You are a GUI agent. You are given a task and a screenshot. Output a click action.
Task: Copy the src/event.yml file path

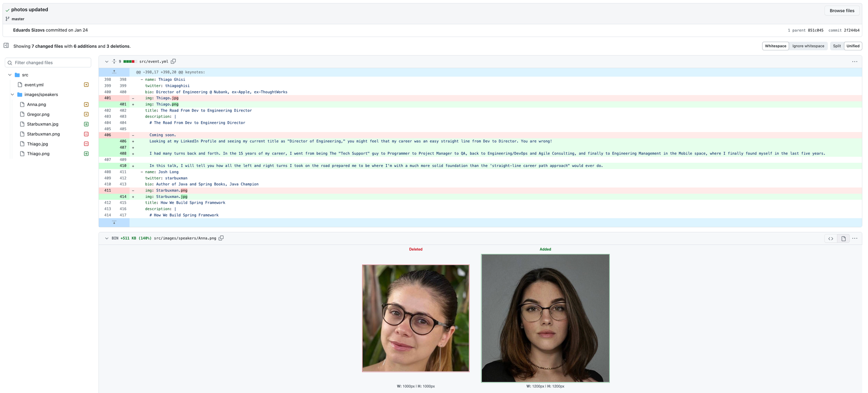(x=173, y=62)
